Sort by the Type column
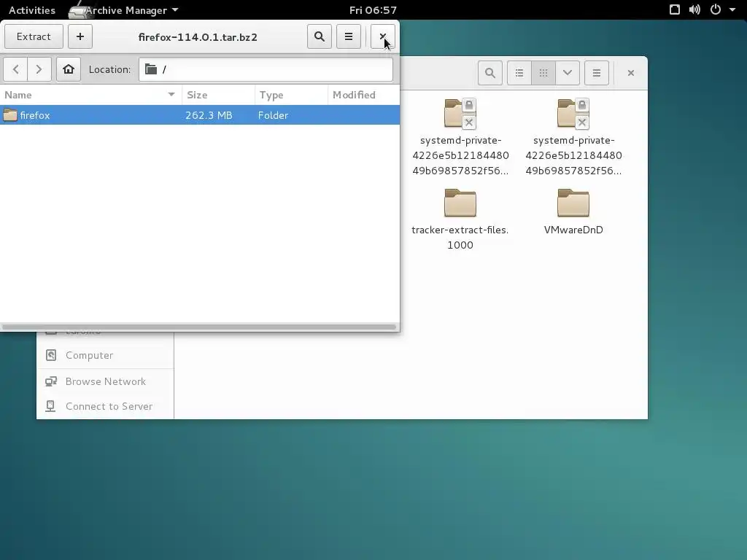The width and height of the screenshot is (747, 560). 291,95
